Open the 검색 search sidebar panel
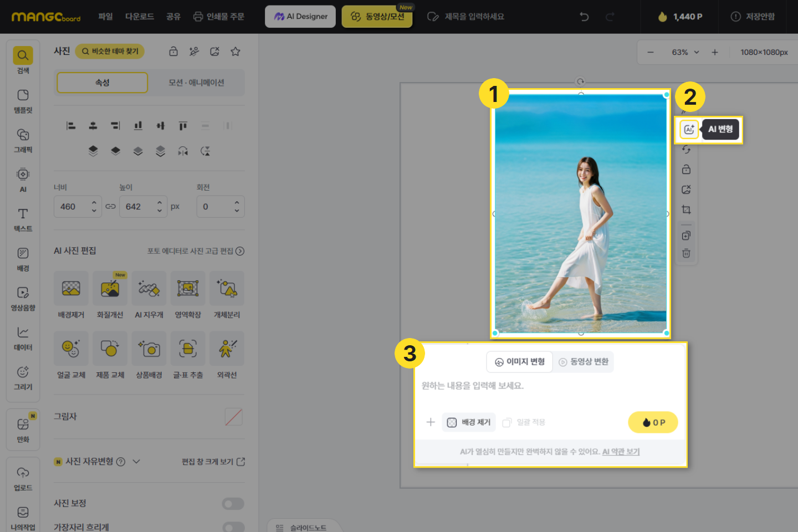 click(23, 60)
